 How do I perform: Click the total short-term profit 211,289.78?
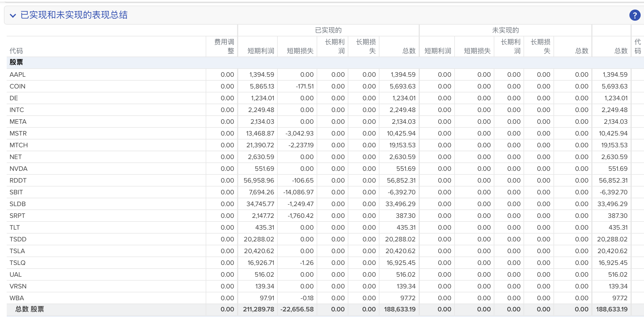point(258,309)
